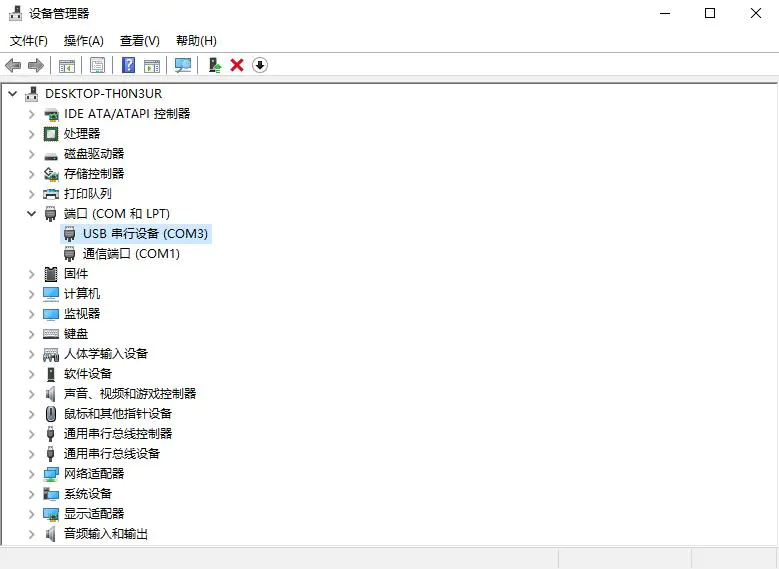779x569 pixels.
Task: Click the 存储控制器 icon
Action: point(51,174)
